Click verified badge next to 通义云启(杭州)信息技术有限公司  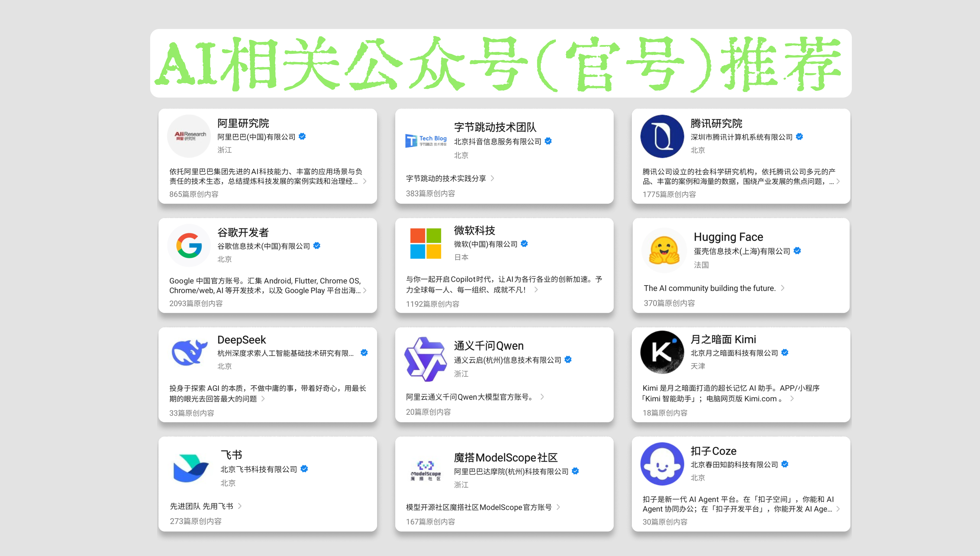568,359
